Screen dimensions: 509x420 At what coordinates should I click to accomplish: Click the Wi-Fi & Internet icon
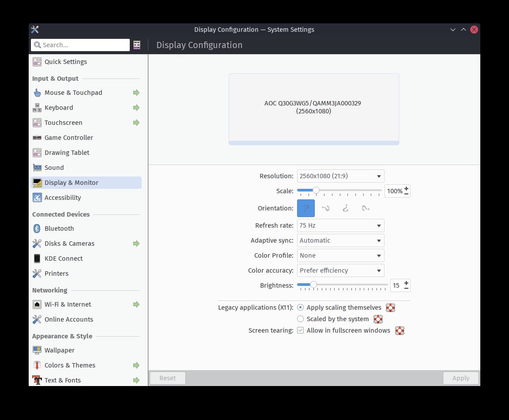tap(37, 304)
